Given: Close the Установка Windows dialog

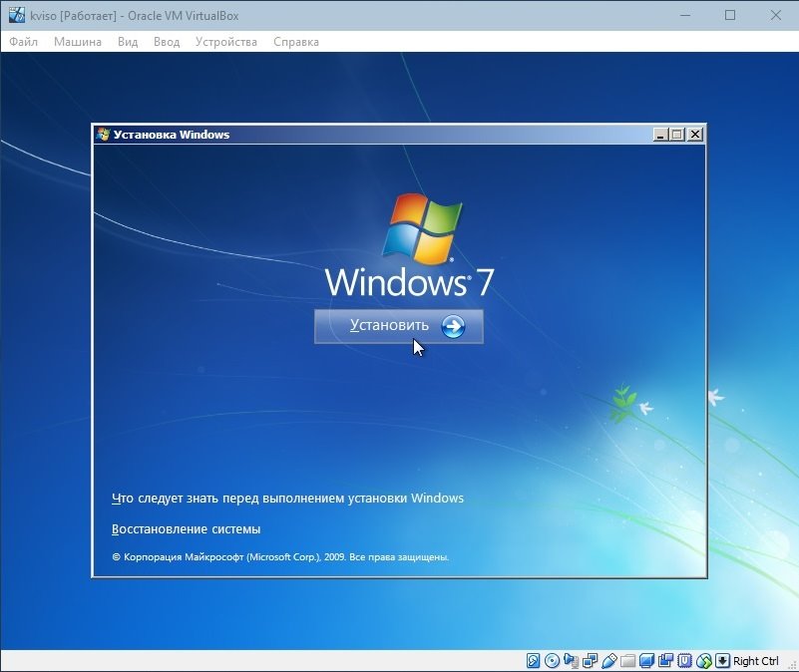Looking at the screenshot, I should pyautogui.click(x=695, y=135).
